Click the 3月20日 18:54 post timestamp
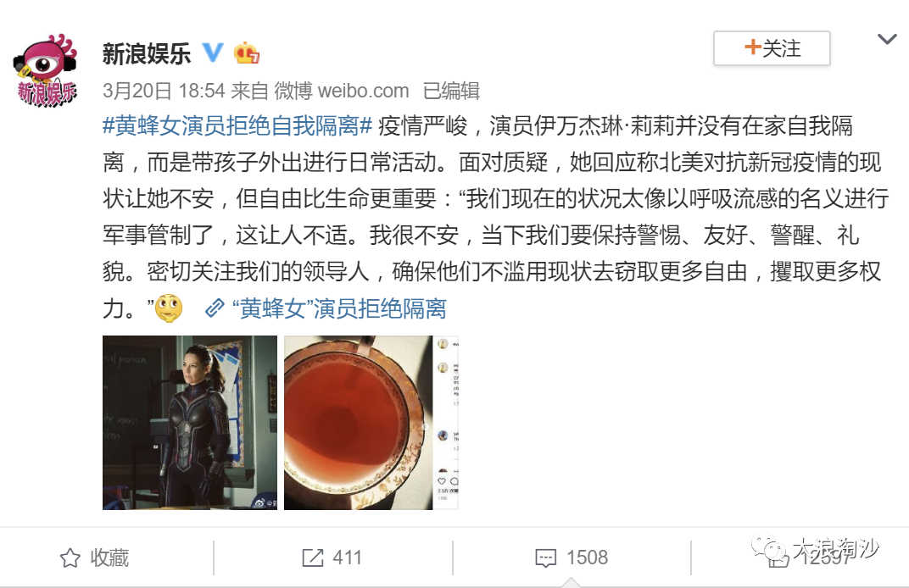Screen dimensions: 909x588 (164, 91)
